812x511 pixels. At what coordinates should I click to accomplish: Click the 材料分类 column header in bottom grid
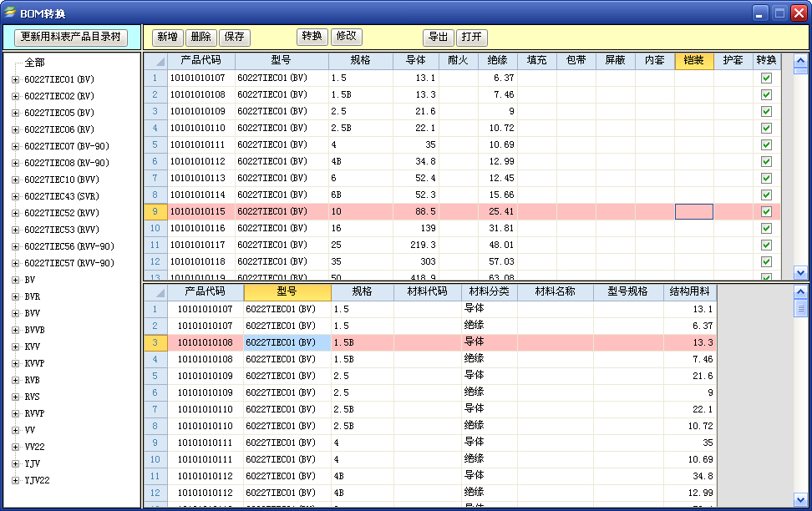[x=490, y=292]
